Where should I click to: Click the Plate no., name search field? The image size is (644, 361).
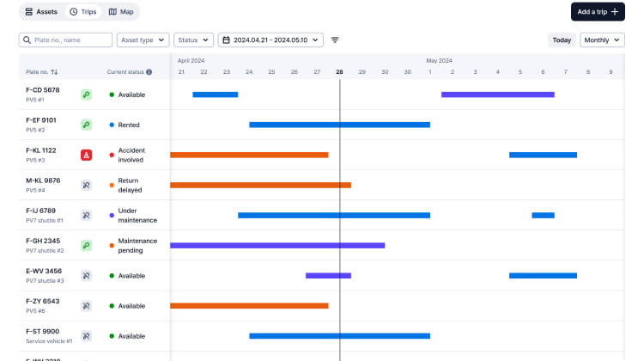pyautogui.click(x=66, y=40)
